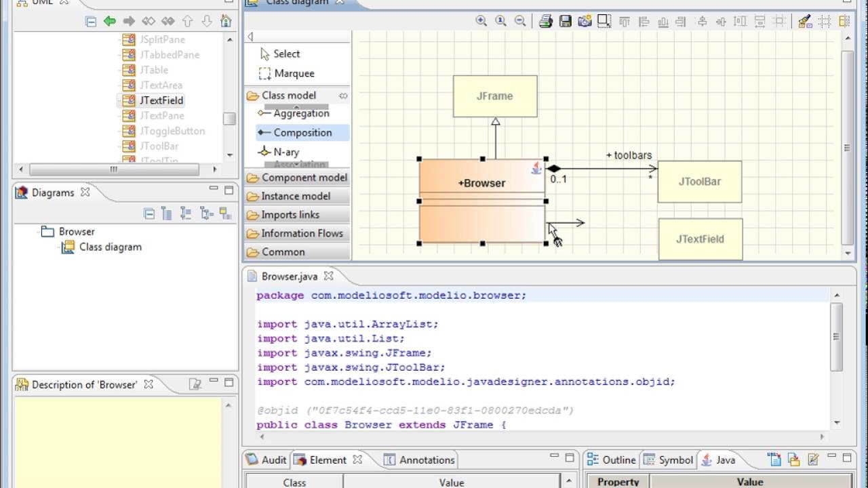Collapse all in the Diagrams panel
The height and width of the screenshot is (488, 868).
pos(149,214)
